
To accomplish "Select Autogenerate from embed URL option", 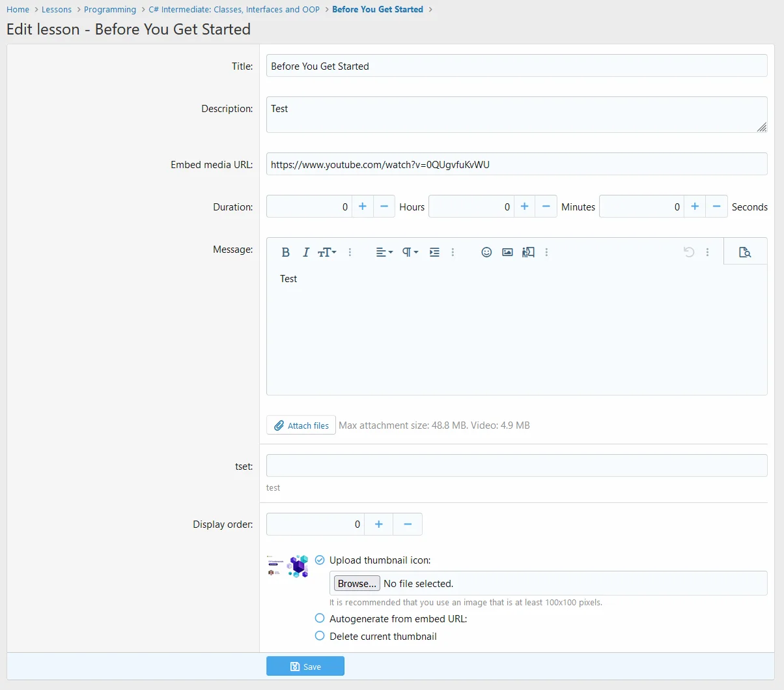I will click(320, 618).
